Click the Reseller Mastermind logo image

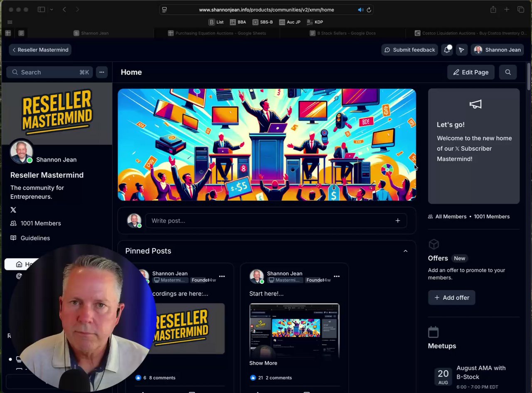coord(57,113)
